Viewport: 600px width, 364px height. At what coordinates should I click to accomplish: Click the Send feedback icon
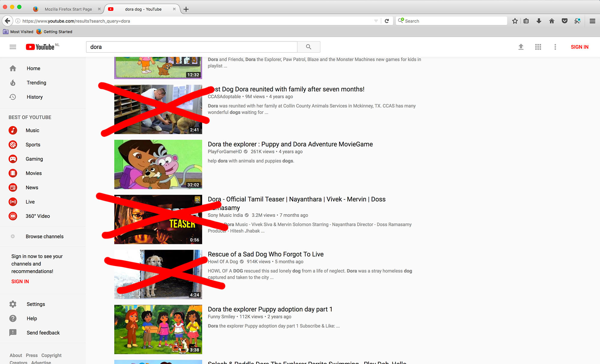13,332
